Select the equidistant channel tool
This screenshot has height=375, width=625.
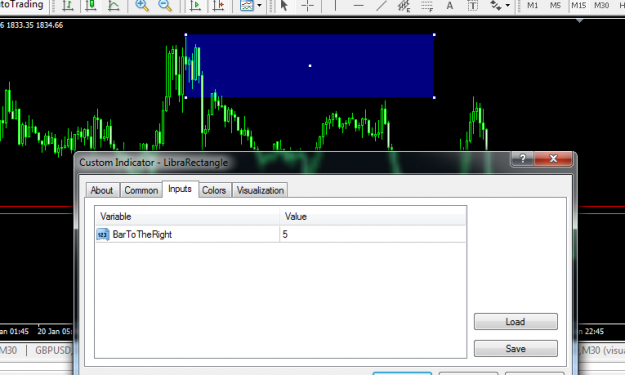(x=404, y=6)
